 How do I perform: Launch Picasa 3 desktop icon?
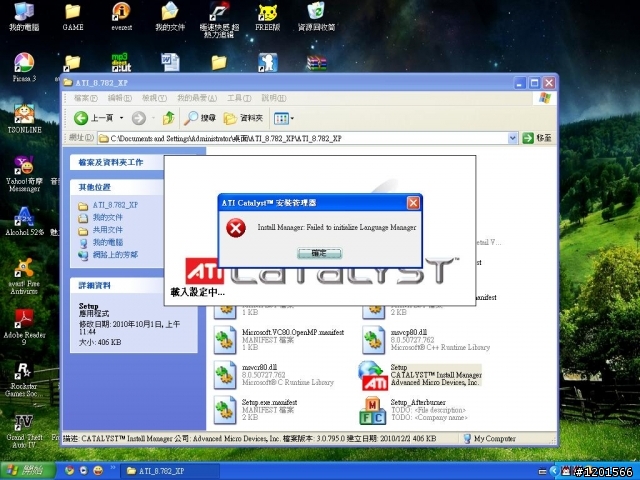24,67
